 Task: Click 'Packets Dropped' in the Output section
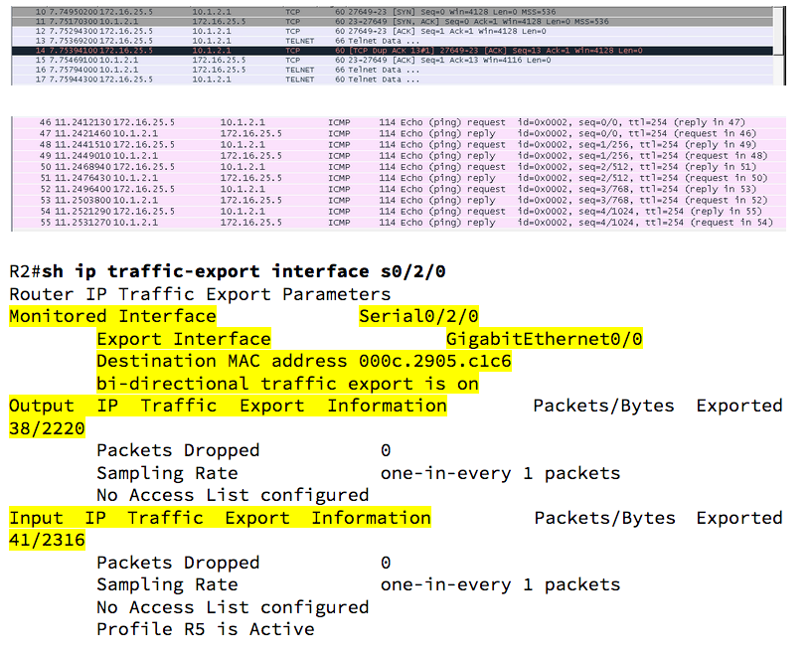click(178, 450)
